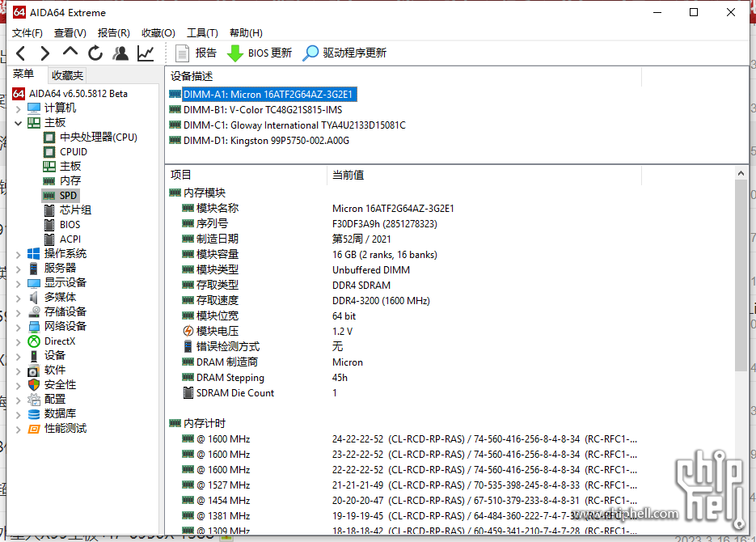
Task: Click the 项目 column header
Action: 247,175
